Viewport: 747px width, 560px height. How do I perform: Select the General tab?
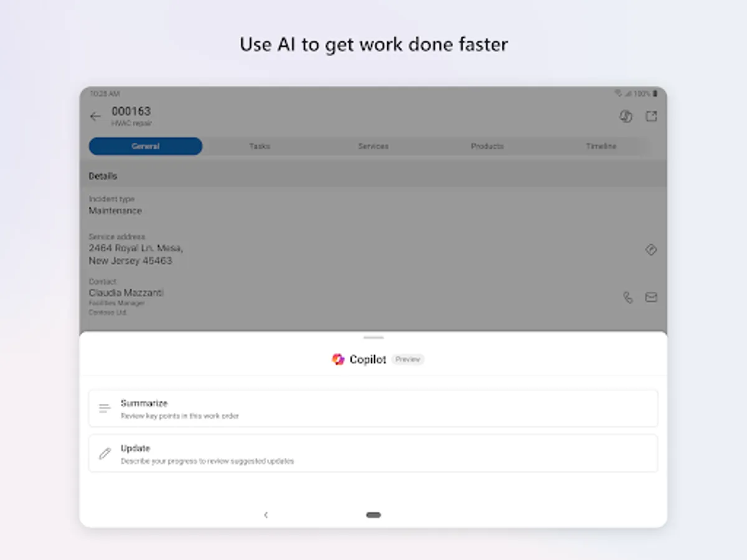[x=145, y=146]
